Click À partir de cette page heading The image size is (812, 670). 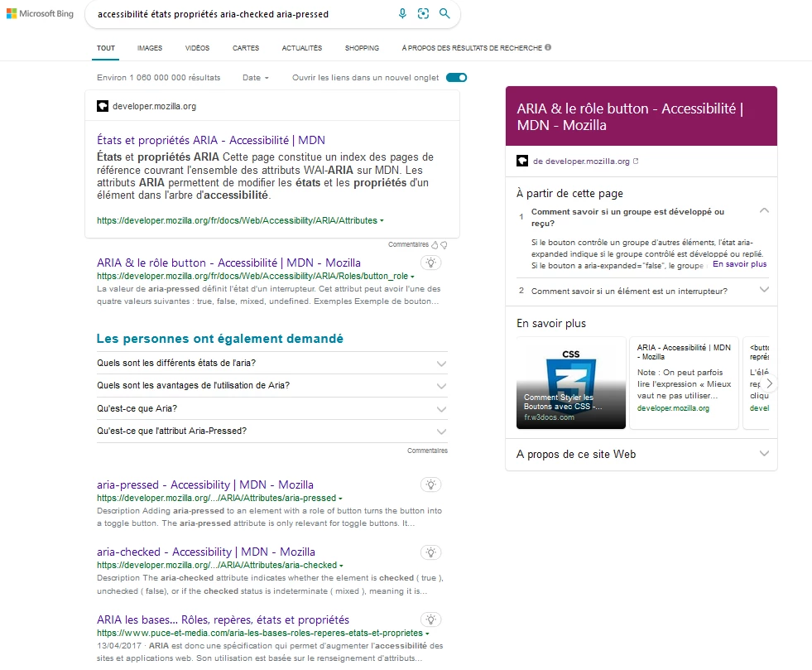pyautogui.click(x=569, y=193)
